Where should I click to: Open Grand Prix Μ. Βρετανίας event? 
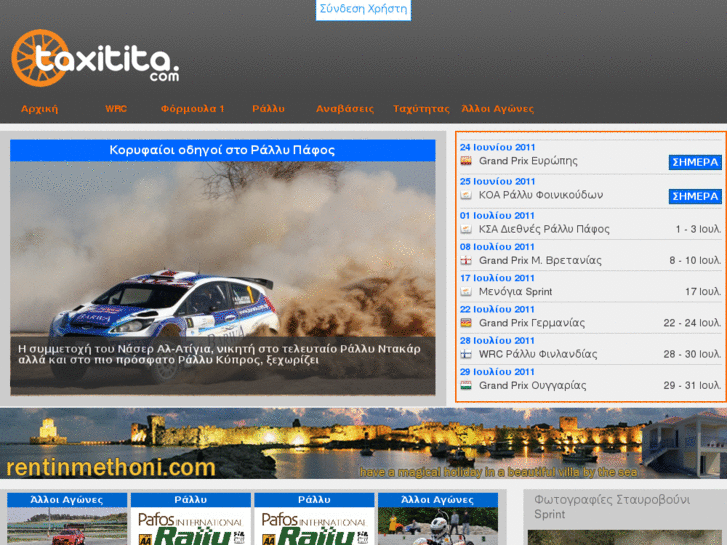pos(540,261)
